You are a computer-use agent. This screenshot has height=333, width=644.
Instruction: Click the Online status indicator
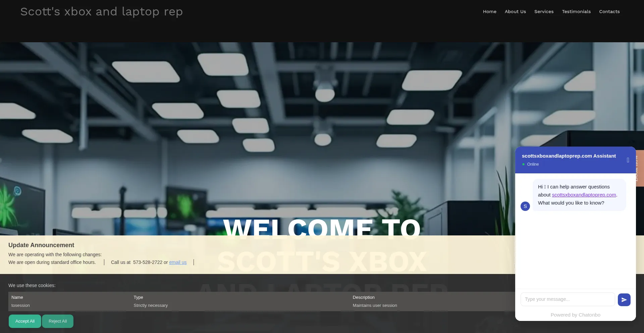pos(530,164)
